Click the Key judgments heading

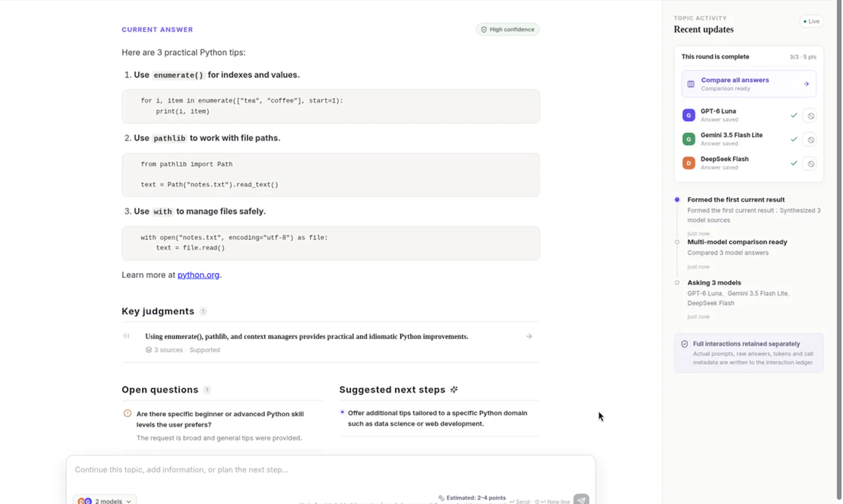[158, 311]
